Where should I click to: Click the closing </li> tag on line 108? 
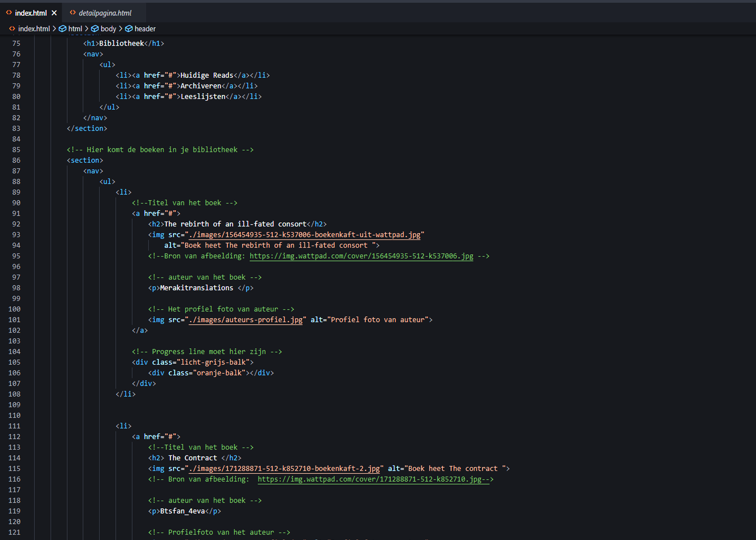tap(126, 394)
